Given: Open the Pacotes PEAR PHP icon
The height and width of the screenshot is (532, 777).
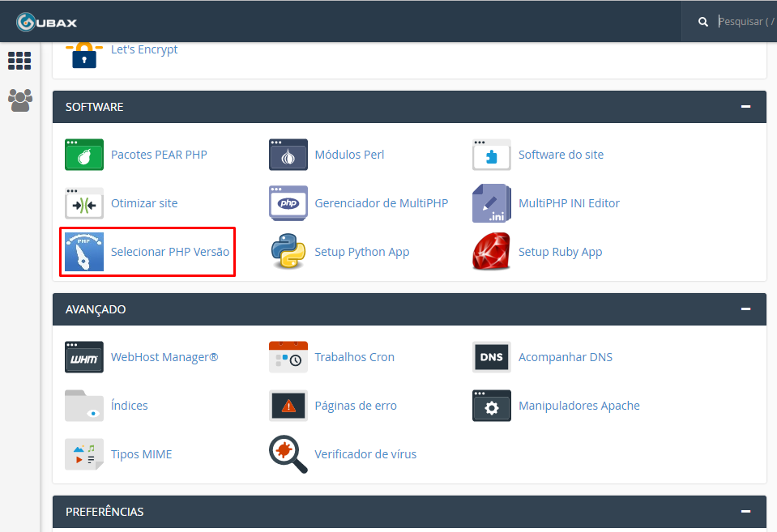Looking at the screenshot, I should pyautogui.click(x=84, y=155).
